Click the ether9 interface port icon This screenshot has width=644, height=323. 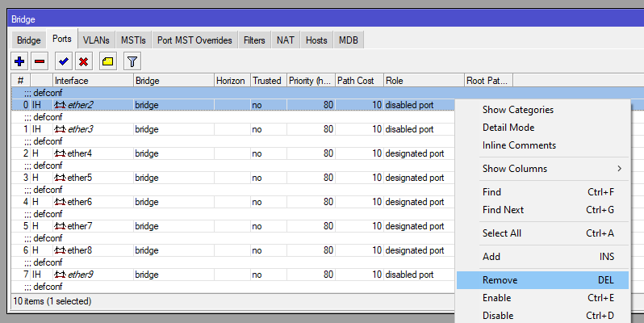(60, 275)
